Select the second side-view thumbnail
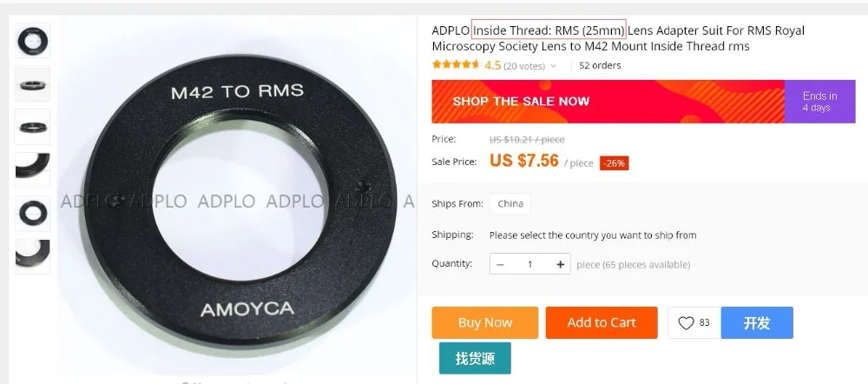The image size is (868, 384). (33, 83)
